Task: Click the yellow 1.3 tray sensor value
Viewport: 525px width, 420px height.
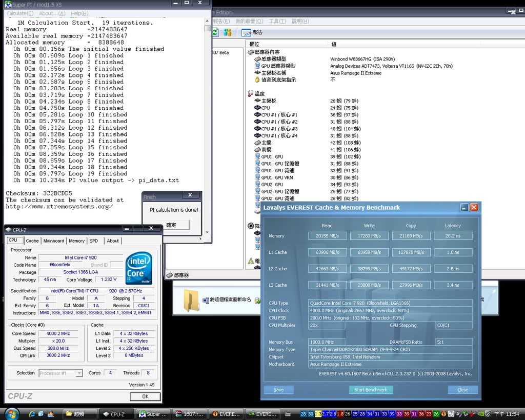Action: 318,414
